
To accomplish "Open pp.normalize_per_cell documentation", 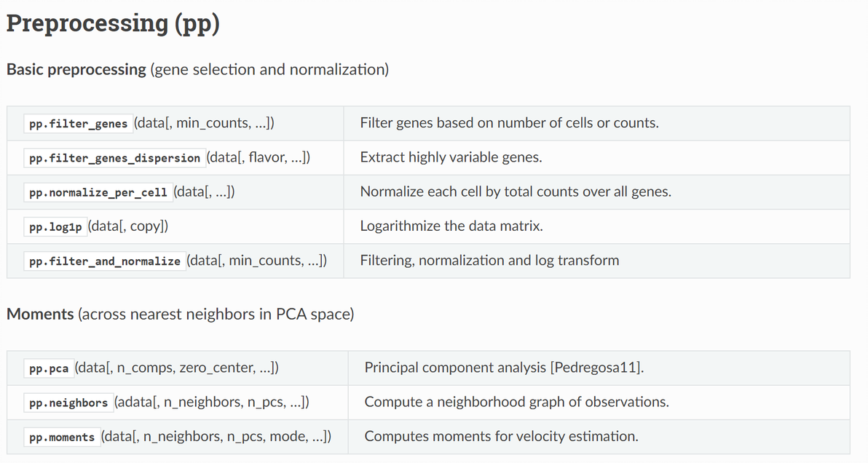I will tap(98, 193).
